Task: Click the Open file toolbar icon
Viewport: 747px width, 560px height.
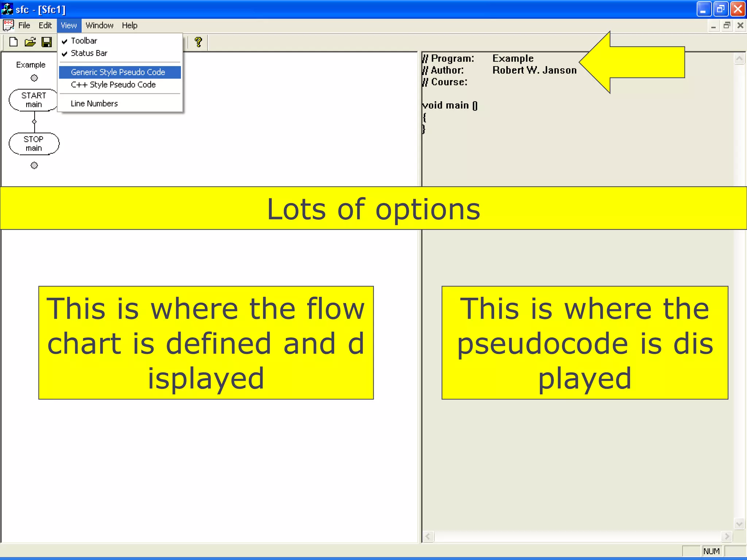Action: click(30, 42)
